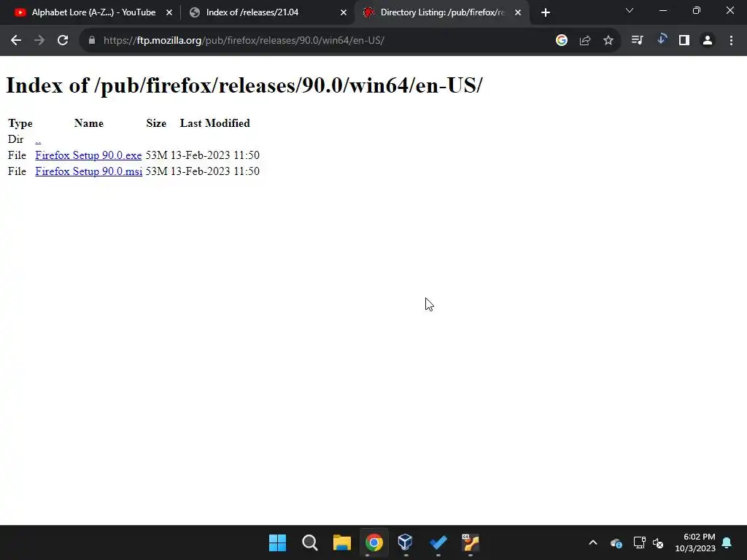Open the blue checkmark app in taskbar
Screen dimensions: 747x560
438,542
